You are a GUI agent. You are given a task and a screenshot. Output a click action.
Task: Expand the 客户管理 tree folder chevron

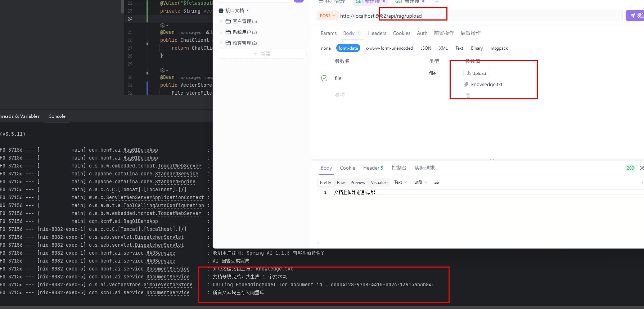coord(221,21)
